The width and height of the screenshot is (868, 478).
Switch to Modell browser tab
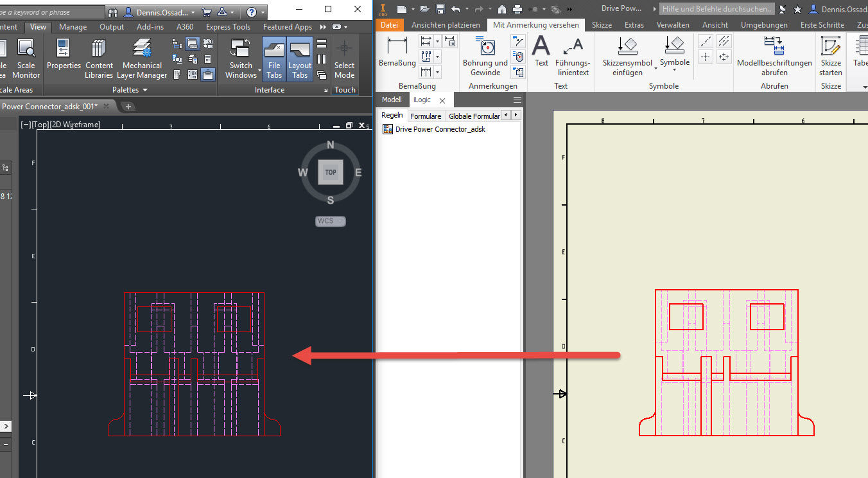[x=392, y=100]
